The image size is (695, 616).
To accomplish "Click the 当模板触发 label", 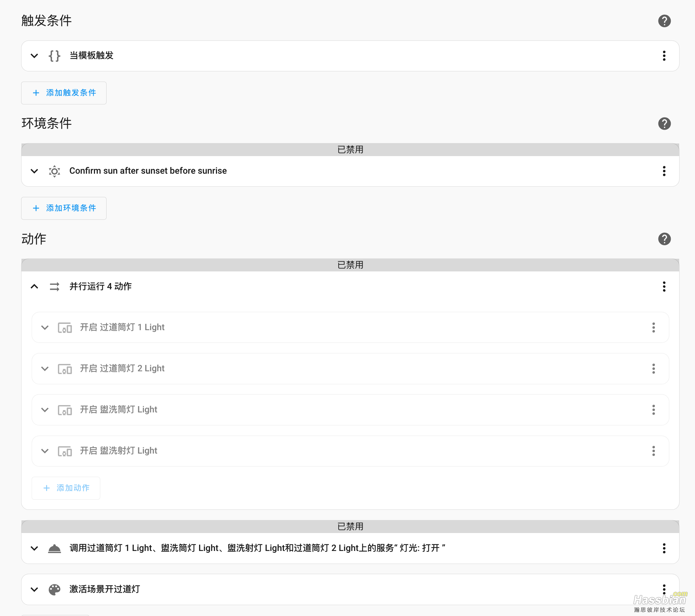I will (x=91, y=56).
